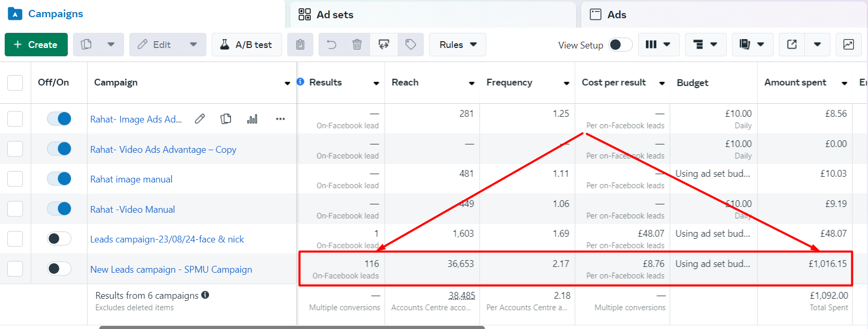
Task: Tick the checkbox for Rahat -Video Manual row
Action: point(15,209)
